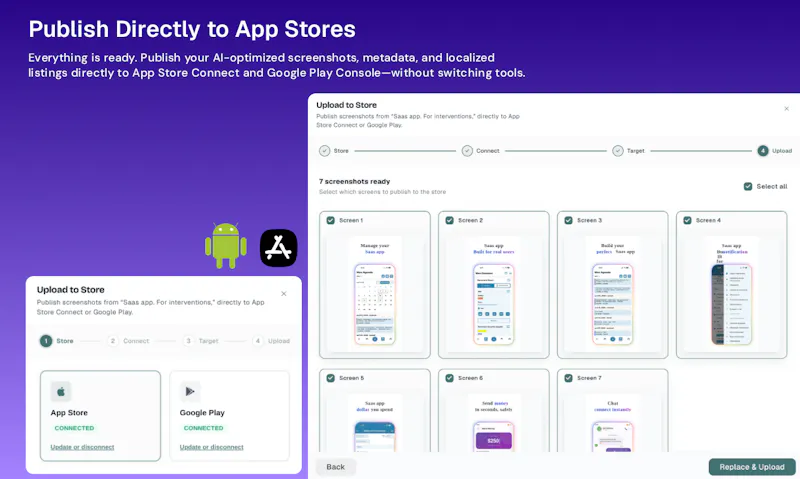The width and height of the screenshot is (800, 479).
Task: Click Update or disconnect under Google Play
Action: 211,447
